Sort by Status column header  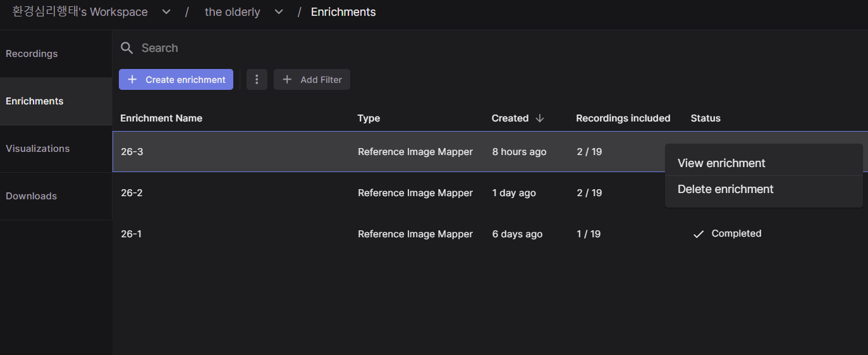pyautogui.click(x=706, y=118)
